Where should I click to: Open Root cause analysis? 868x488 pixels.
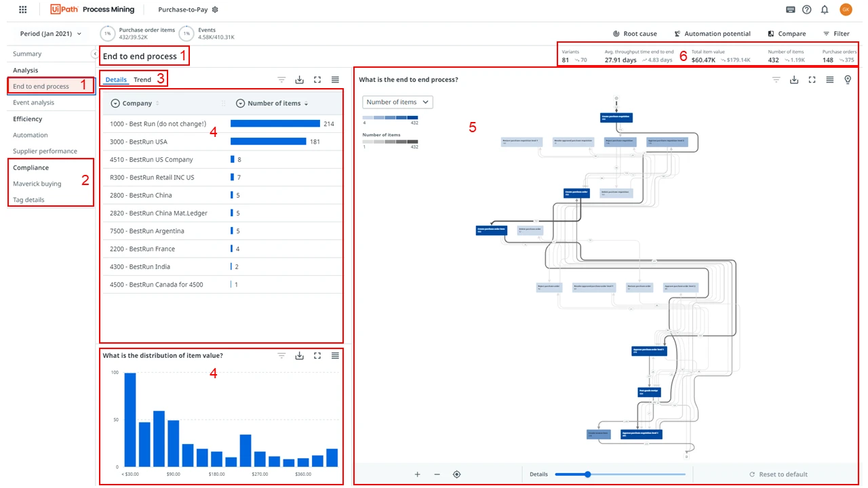tap(635, 33)
